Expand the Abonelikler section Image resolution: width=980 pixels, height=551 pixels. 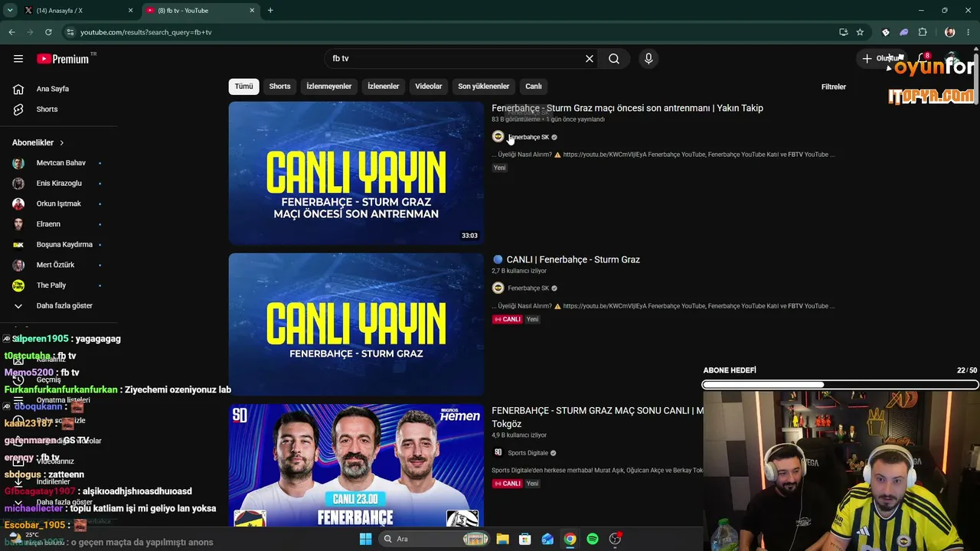(38, 142)
